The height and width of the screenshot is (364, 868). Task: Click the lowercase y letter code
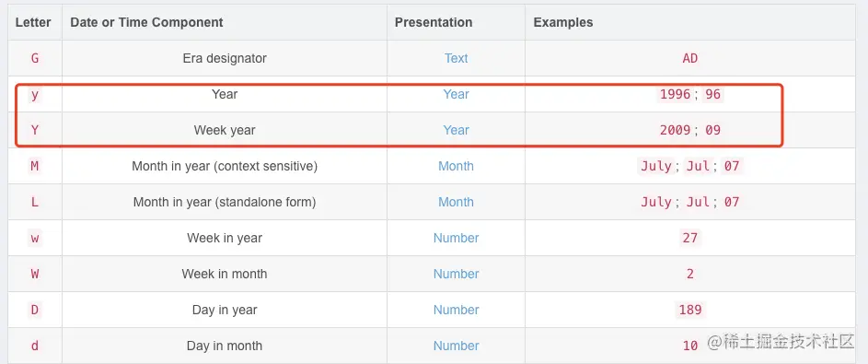coord(34,94)
